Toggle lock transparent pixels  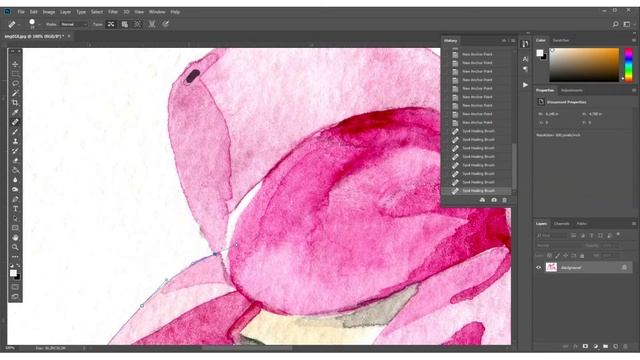point(549,256)
